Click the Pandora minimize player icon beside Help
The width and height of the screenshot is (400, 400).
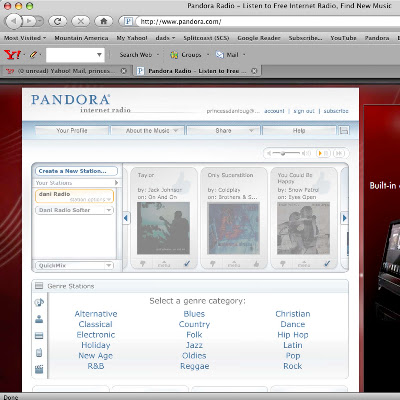(x=344, y=131)
